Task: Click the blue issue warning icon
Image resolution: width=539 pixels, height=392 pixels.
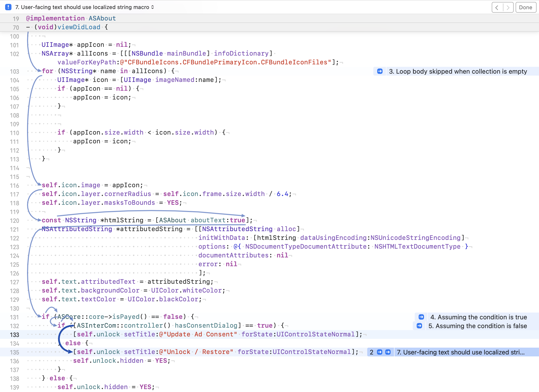Action: coord(8,7)
